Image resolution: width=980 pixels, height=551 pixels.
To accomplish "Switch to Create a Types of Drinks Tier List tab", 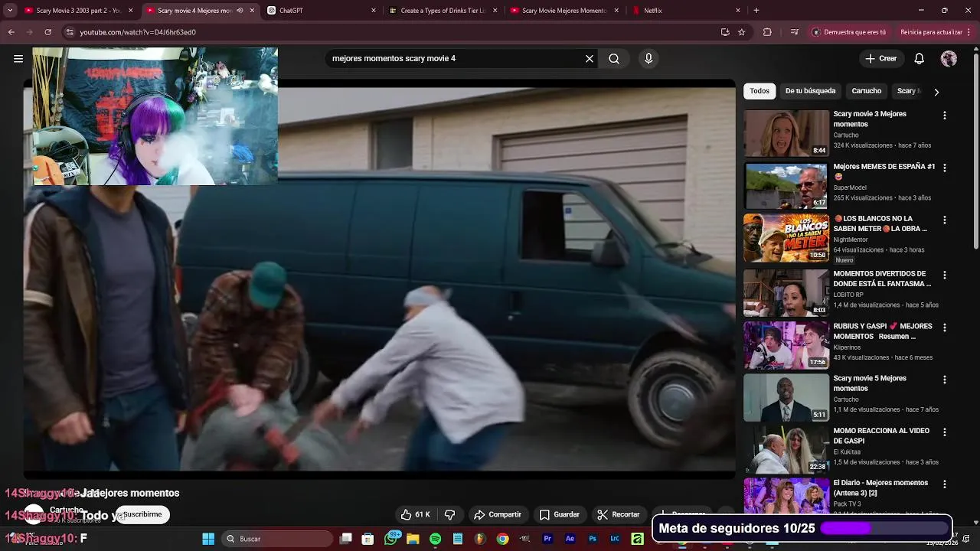I will pyautogui.click(x=443, y=11).
